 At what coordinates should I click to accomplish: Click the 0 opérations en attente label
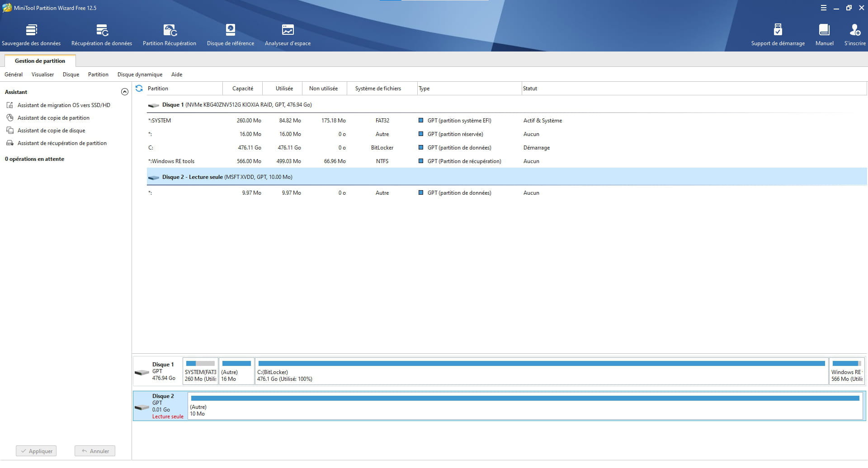point(34,159)
